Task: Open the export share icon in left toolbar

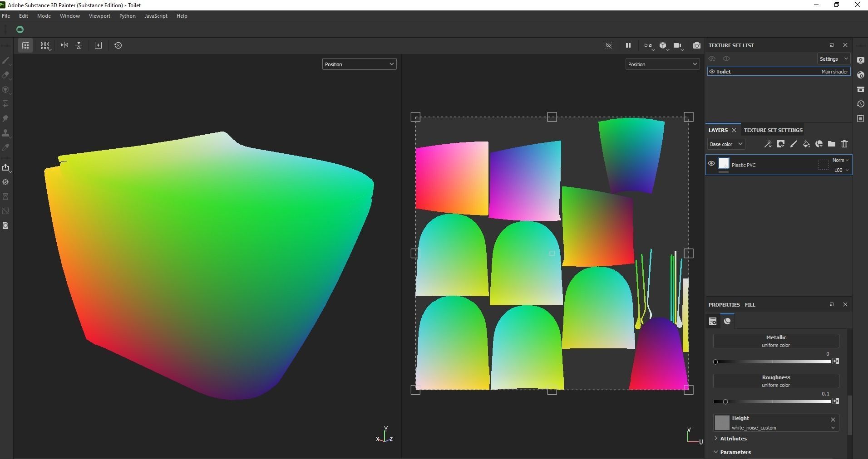Action: 6,167
